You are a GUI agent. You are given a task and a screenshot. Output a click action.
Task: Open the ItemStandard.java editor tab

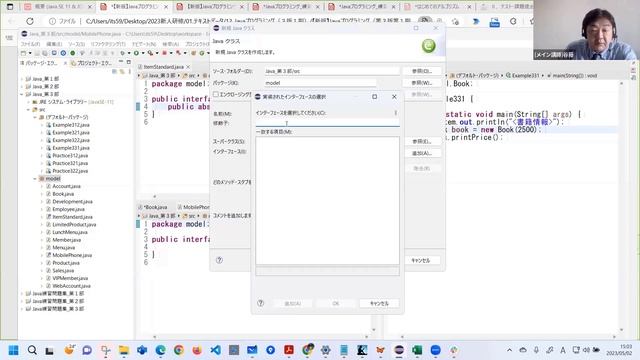tap(163, 67)
